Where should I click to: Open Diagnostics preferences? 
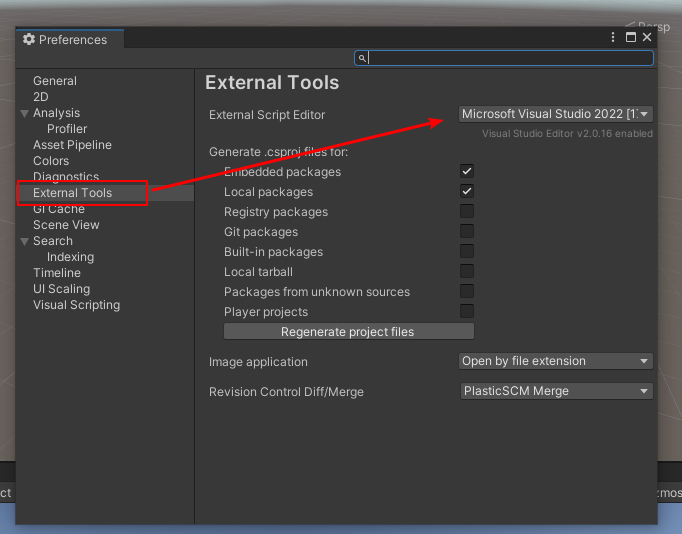coord(66,177)
